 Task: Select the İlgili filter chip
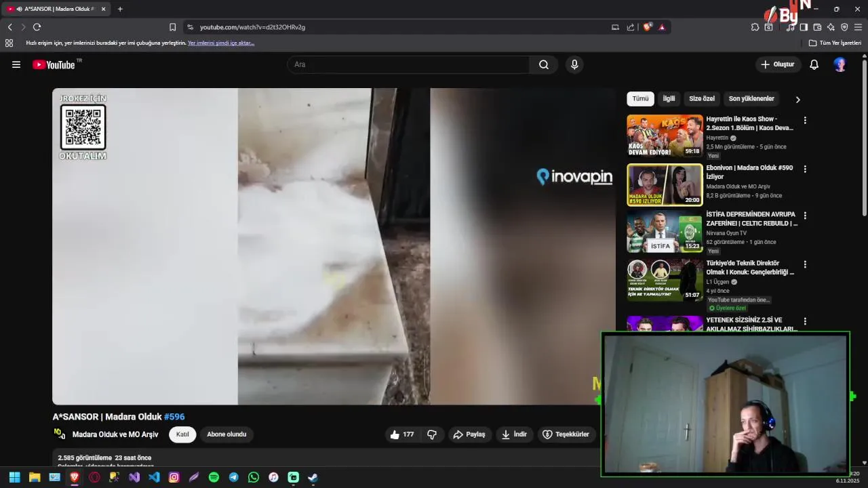(x=669, y=99)
